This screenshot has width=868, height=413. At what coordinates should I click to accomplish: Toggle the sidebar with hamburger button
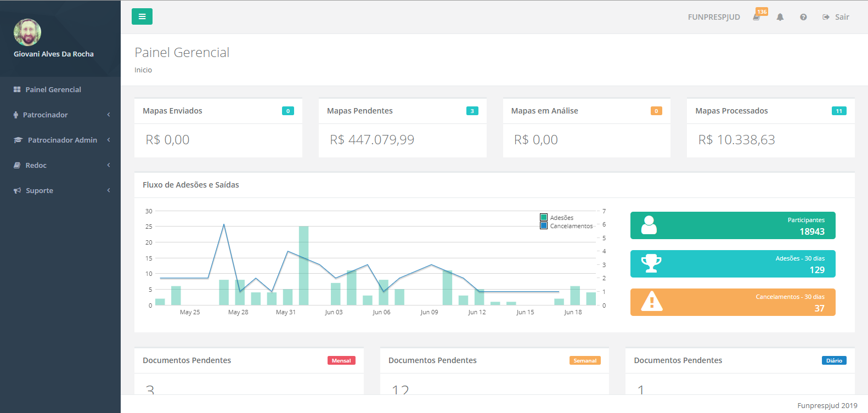(x=142, y=16)
